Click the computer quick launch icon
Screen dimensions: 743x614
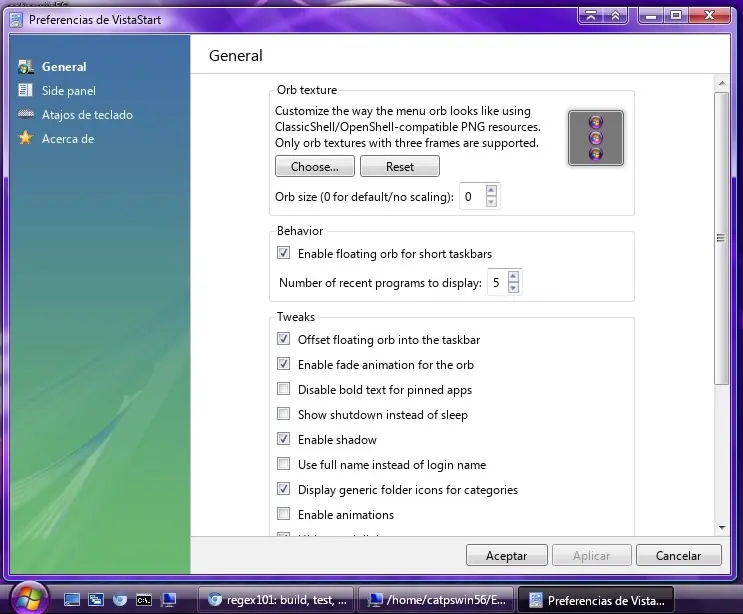168,600
